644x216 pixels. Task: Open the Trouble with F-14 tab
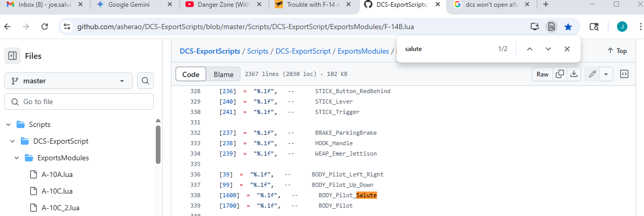(313, 5)
